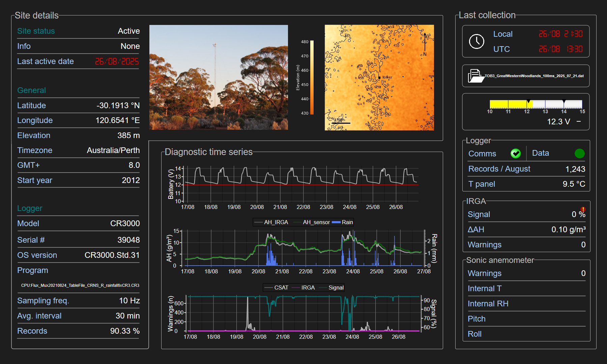This screenshot has height=364, width=607.
Task: Click the green Data status indicator
Action: point(579,153)
